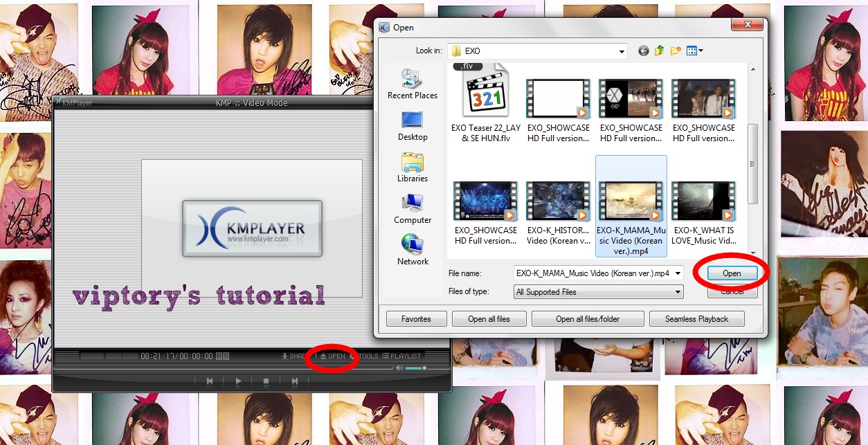Toggle the S button in KMPlayer
Viewport: 868px width, 445px height.
tap(226, 356)
